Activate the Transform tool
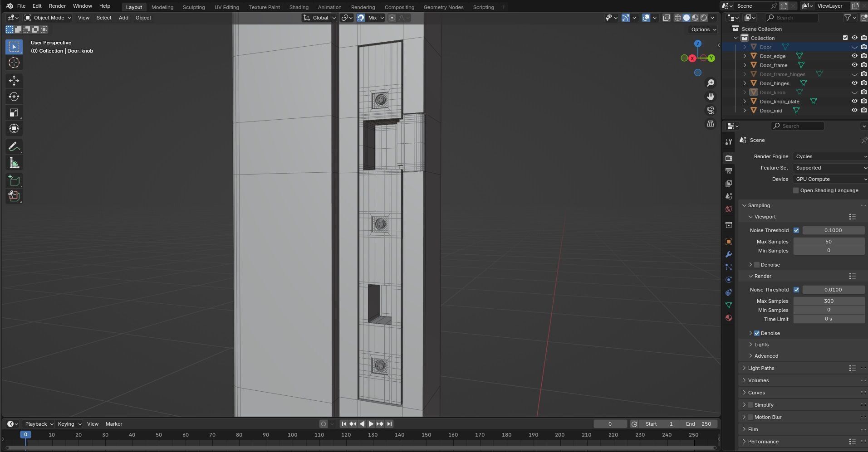This screenshot has width=868, height=452. [x=14, y=129]
